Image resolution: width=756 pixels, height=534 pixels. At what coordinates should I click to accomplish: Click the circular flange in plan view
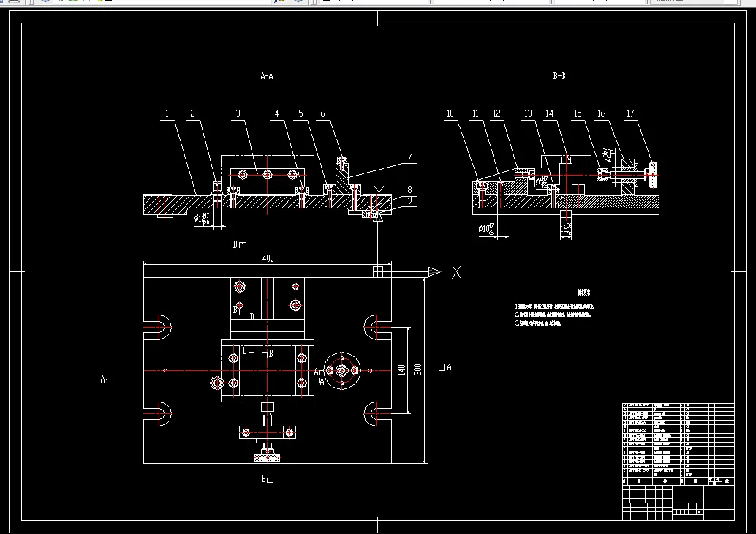tap(342, 370)
